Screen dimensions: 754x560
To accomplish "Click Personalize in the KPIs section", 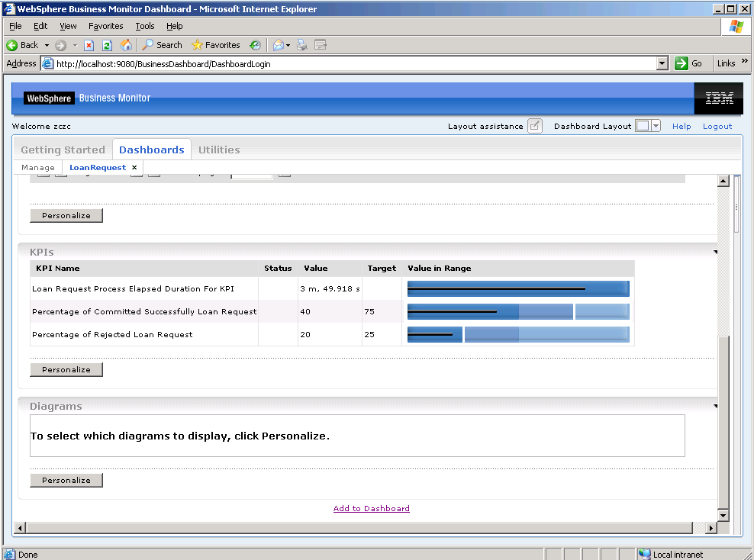I will 66,370.
